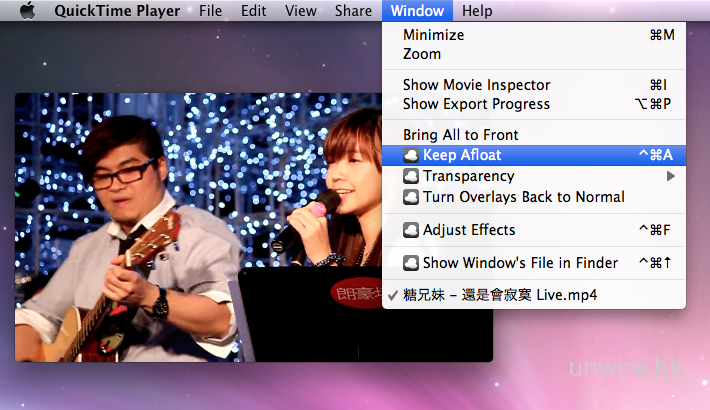Screen dimensions: 710x410
Task: Close the open Window menu
Action: [x=418, y=11]
